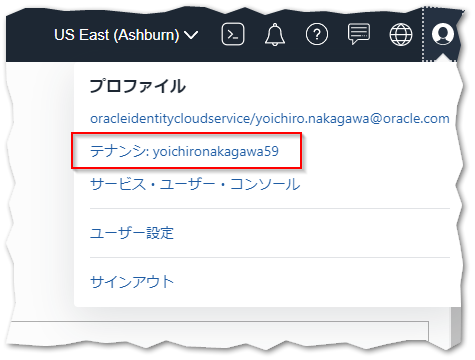The image size is (475, 360).
Task: Click the help question mark icon
Action: click(x=317, y=34)
